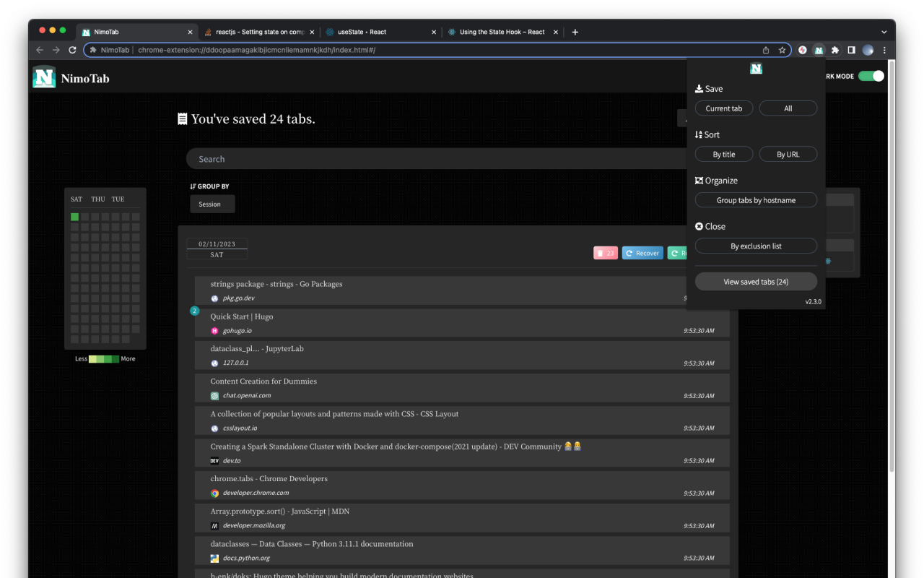This screenshot has width=924, height=578.
Task: Click the pink trash button labeled 23
Action: point(606,253)
